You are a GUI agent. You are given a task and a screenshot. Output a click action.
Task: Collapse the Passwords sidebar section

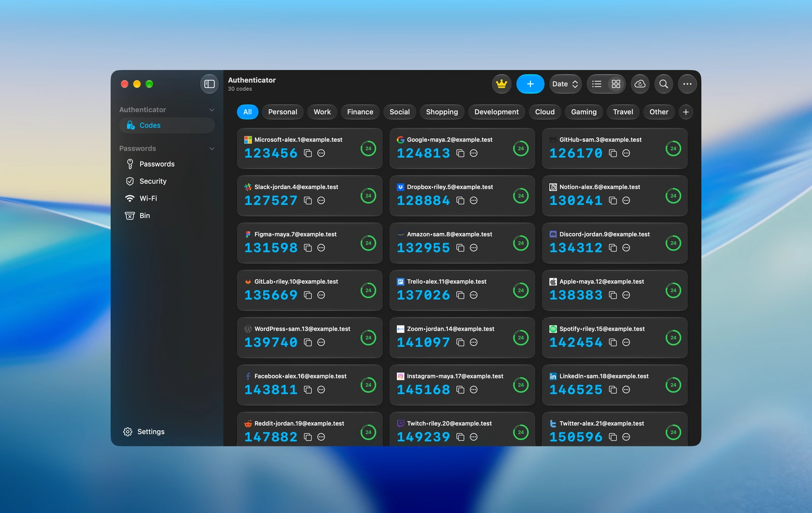[212, 148]
